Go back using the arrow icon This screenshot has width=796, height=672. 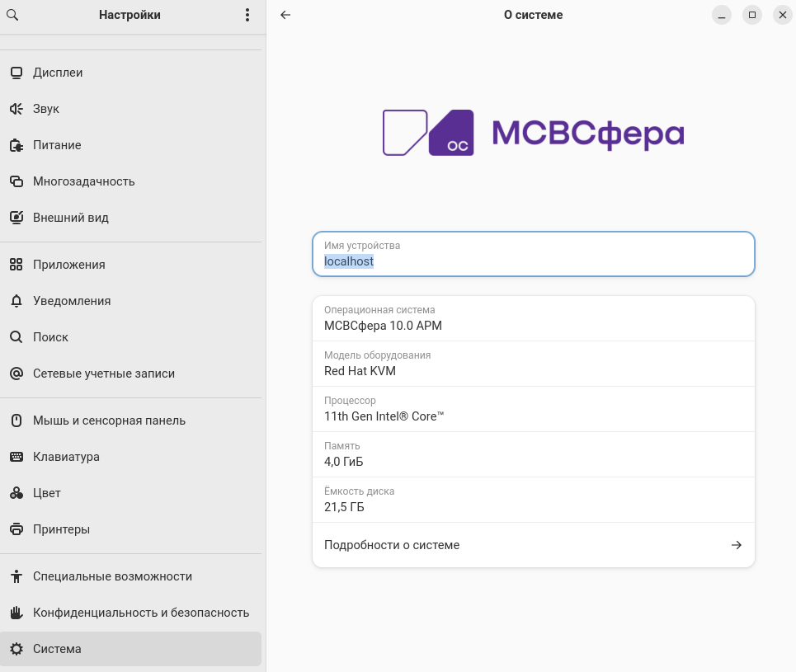point(285,15)
